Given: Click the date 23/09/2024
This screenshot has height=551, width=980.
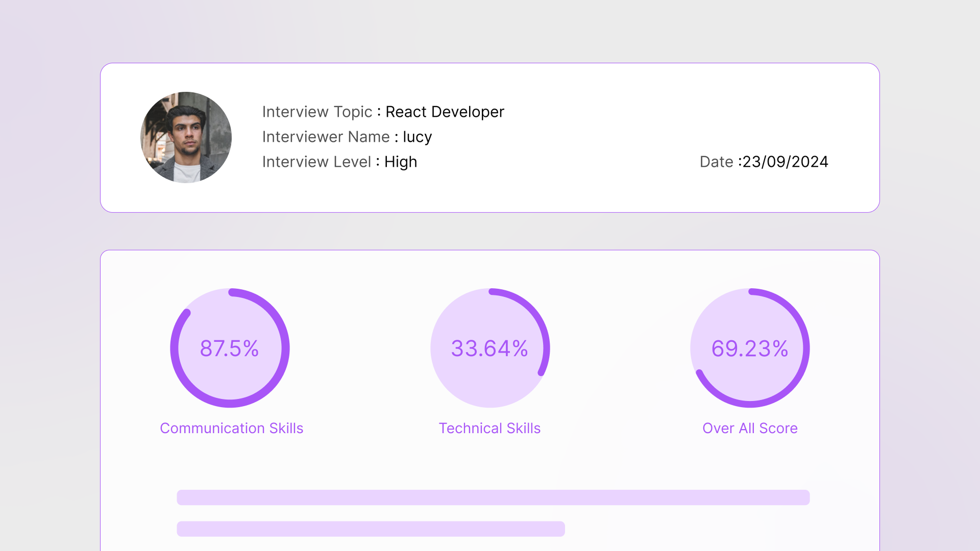Looking at the screenshot, I should pos(785,162).
